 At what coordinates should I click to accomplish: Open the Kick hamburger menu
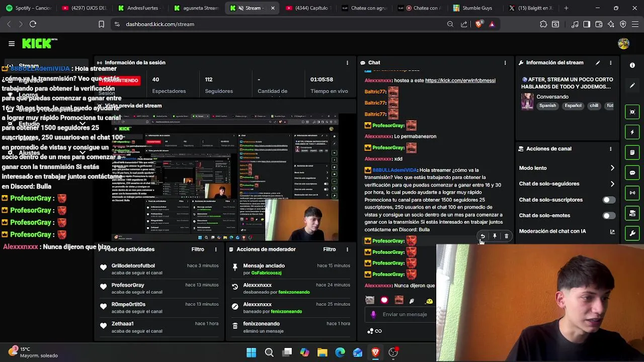click(x=12, y=44)
